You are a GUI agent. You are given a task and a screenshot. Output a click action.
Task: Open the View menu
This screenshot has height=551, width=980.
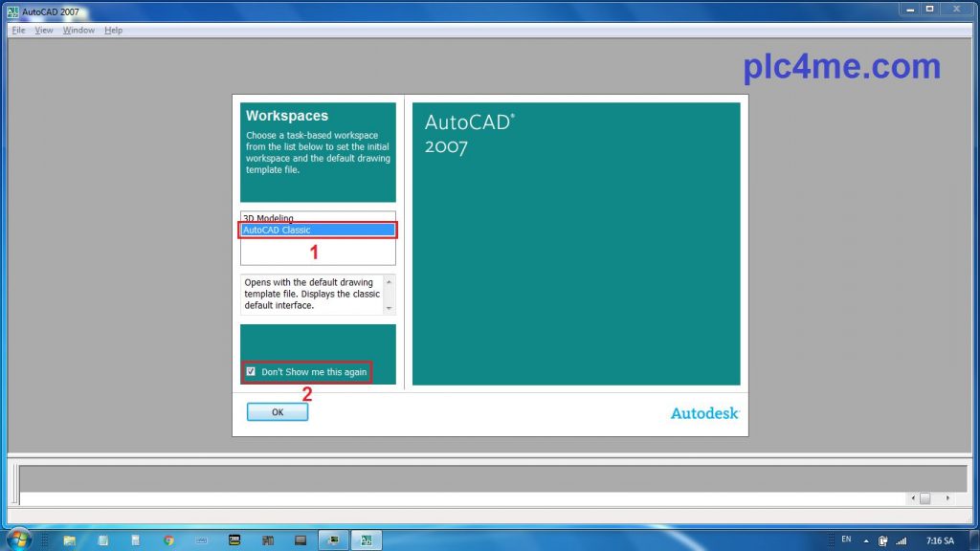[44, 31]
